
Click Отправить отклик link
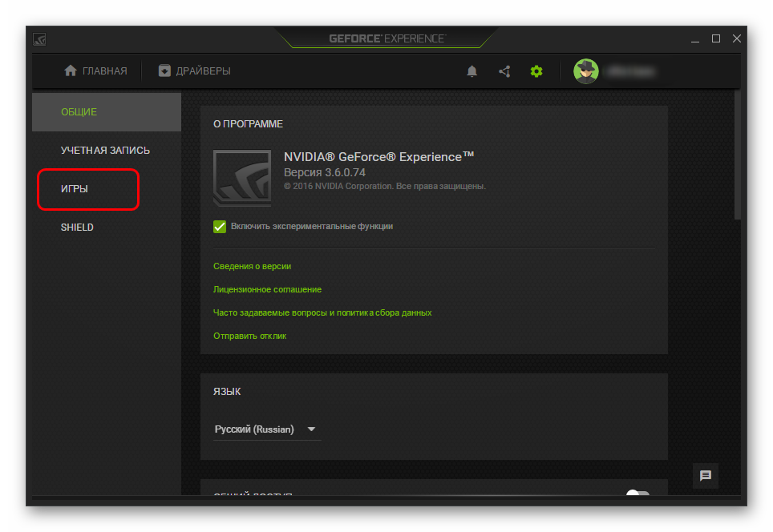[x=249, y=336]
